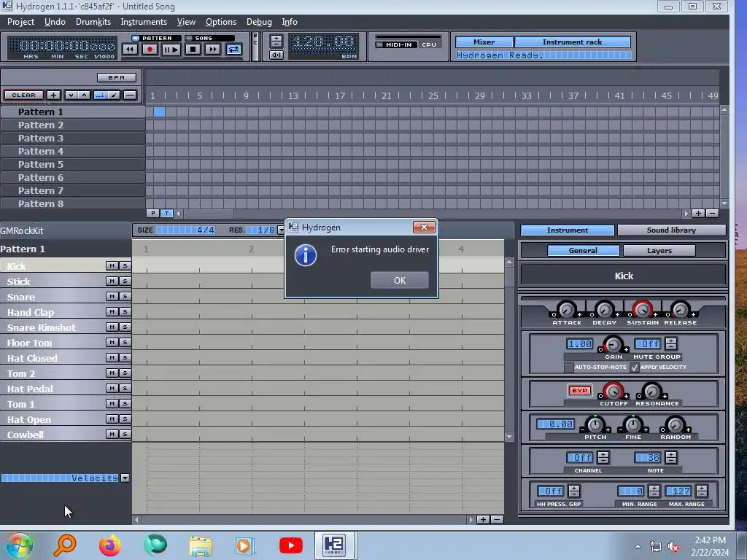This screenshot has width=747, height=560.
Task: Toggle the loop song button
Action: point(233,49)
